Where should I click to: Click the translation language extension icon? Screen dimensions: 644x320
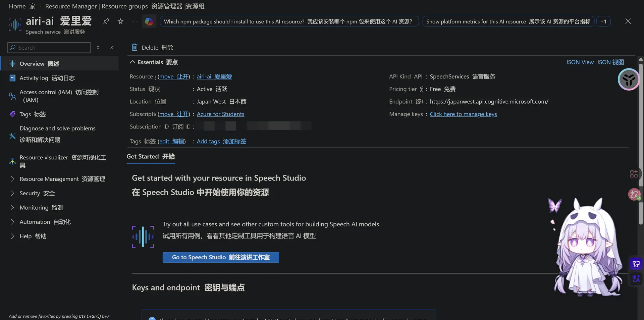636,279
